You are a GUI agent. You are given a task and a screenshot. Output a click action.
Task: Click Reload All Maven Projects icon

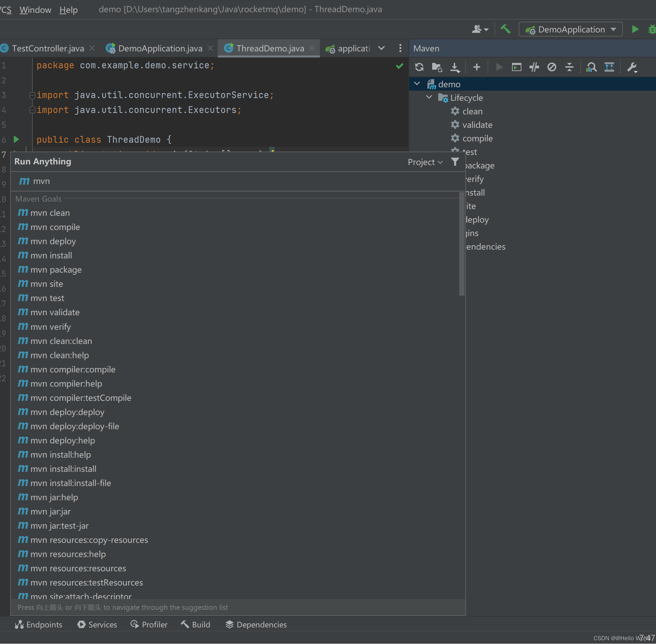pos(419,67)
